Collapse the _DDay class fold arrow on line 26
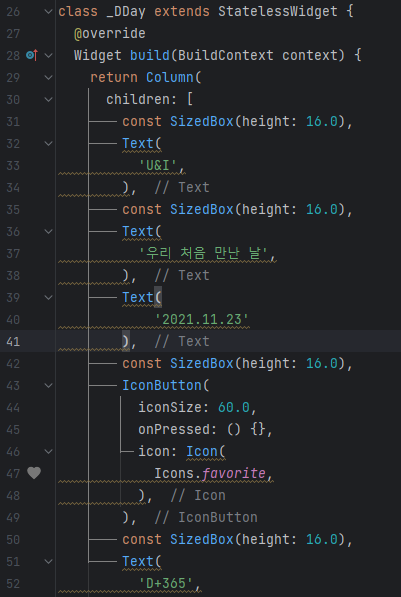Image resolution: width=401 pixels, height=597 pixels. tap(48, 11)
